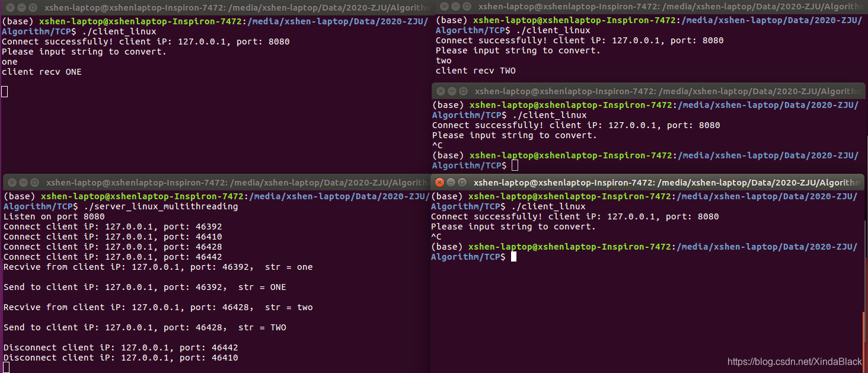Minimize the inactive ^C client terminal window
Screen dimensions: 868x373
coord(452,91)
